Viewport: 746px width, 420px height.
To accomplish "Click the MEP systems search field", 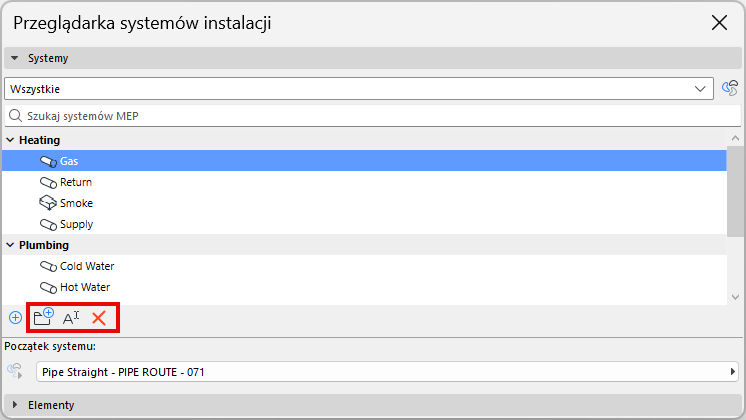I will (370, 116).
